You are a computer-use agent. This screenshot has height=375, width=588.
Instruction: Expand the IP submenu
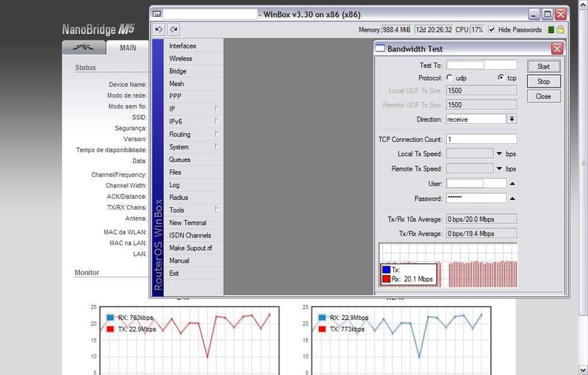pyautogui.click(x=193, y=109)
